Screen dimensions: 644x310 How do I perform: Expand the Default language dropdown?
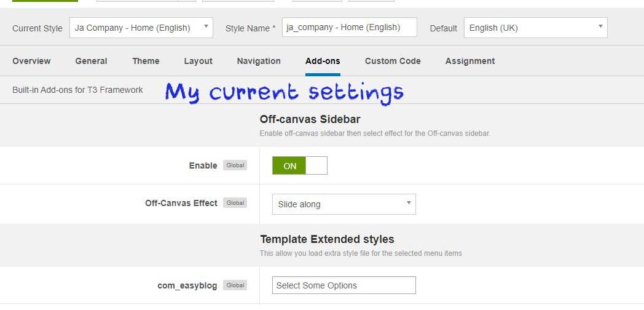click(x=535, y=28)
